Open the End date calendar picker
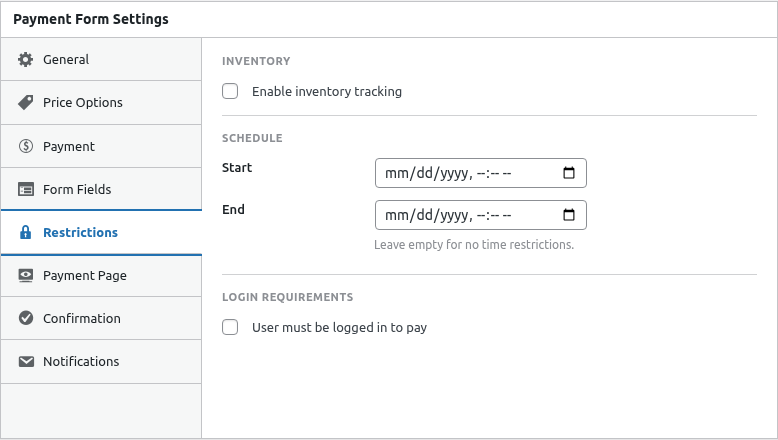The width and height of the screenshot is (778, 440). [x=569, y=215]
